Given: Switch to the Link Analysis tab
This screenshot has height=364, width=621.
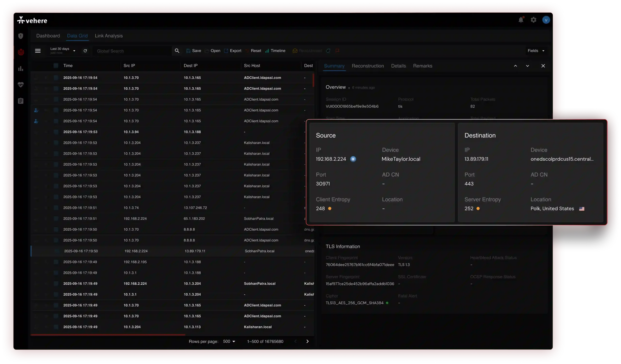Looking at the screenshot, I should click(x=109, y=36).
